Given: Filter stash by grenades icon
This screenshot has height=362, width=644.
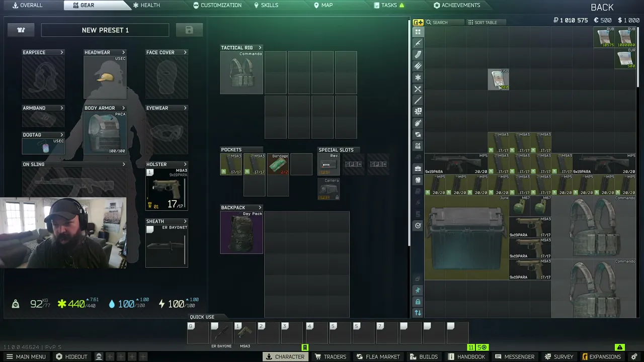Looking at the screenshot, I should click(x=418, y=123).
